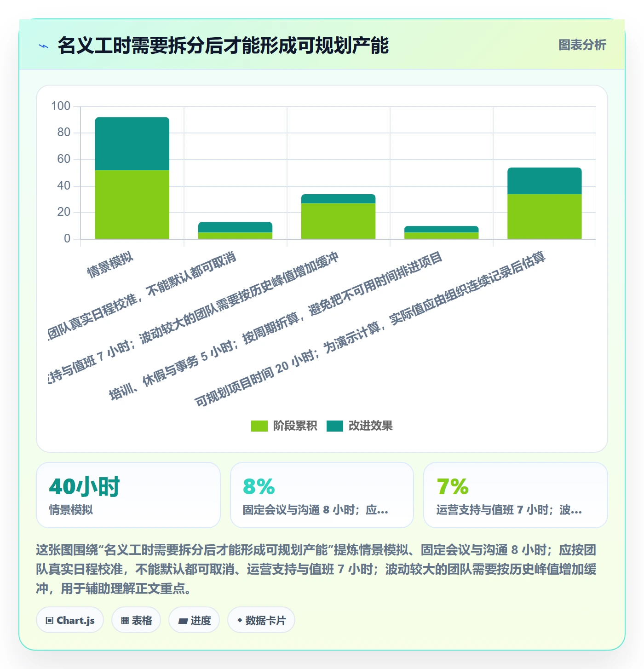This screenshot has height=669, width=644.
Task: Click the fifth bar's light green segment
Action: (544, 217)
